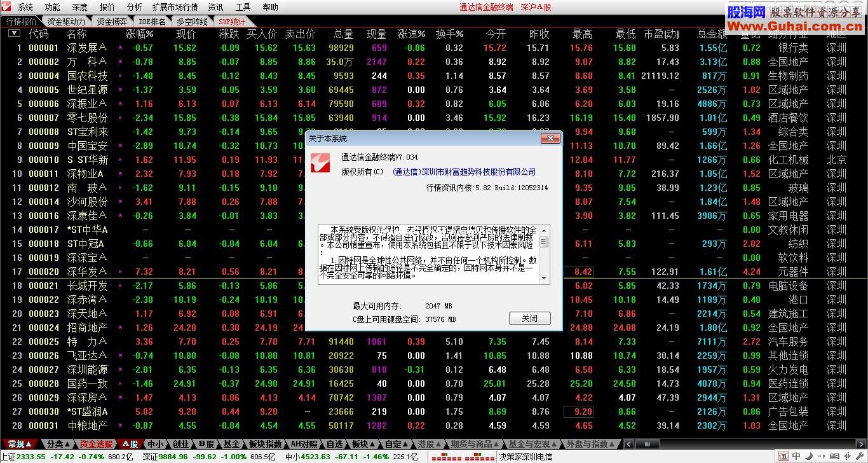Image resolution: width=868 pixels, height=463 pixels.
Task: Select the 中小 bottom tab
Action: pos(155,444)
